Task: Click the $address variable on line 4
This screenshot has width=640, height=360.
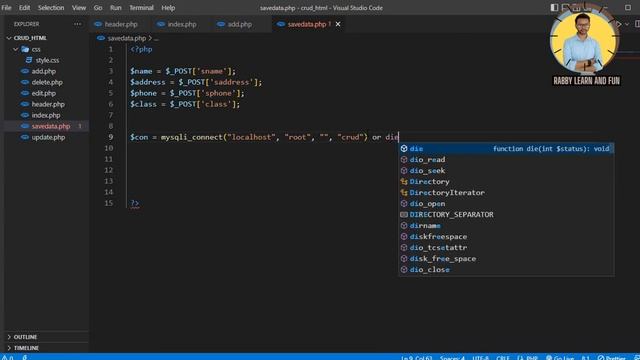Action: tap(147, 82)
